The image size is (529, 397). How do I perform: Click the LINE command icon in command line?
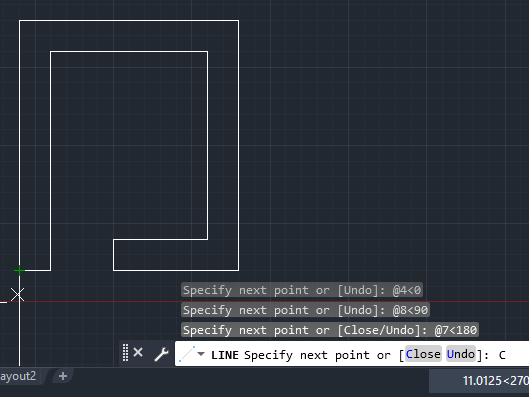(187, 354)
